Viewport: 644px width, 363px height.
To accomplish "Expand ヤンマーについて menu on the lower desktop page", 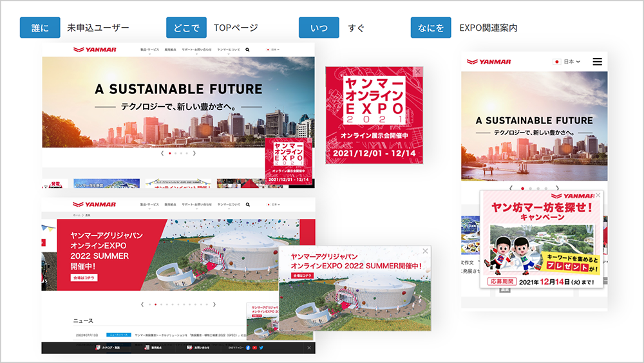I will click(x=229, y=205).
